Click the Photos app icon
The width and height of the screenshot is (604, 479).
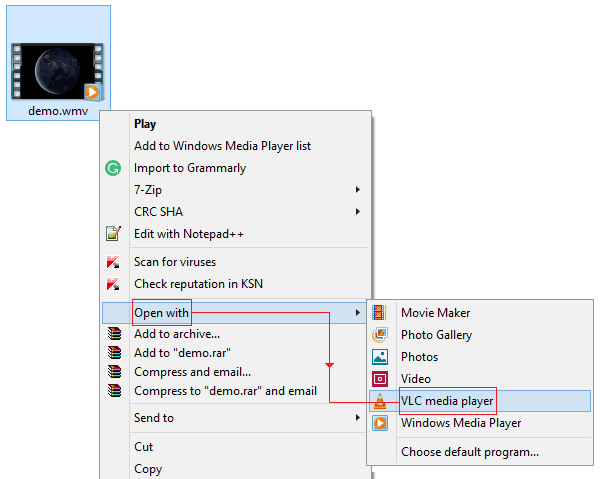pos(380,357)
